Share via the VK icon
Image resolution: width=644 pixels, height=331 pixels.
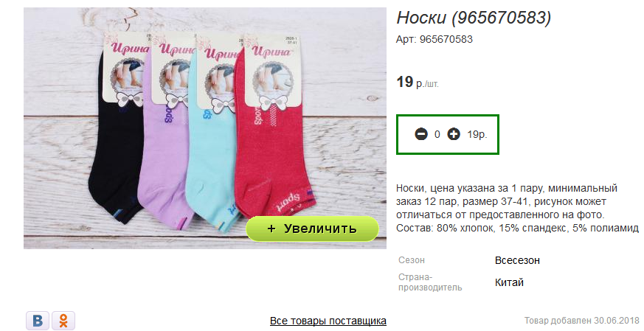[38, 321]
